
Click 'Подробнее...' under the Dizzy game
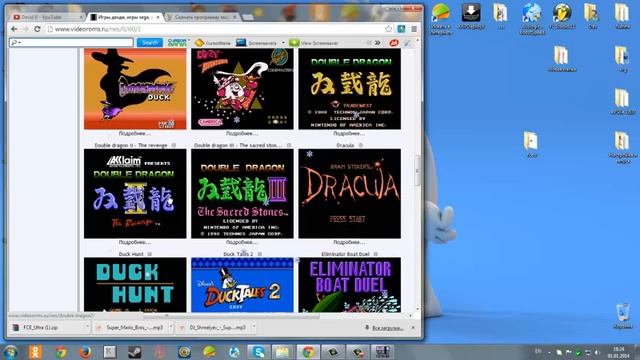(x=242, y=133)
